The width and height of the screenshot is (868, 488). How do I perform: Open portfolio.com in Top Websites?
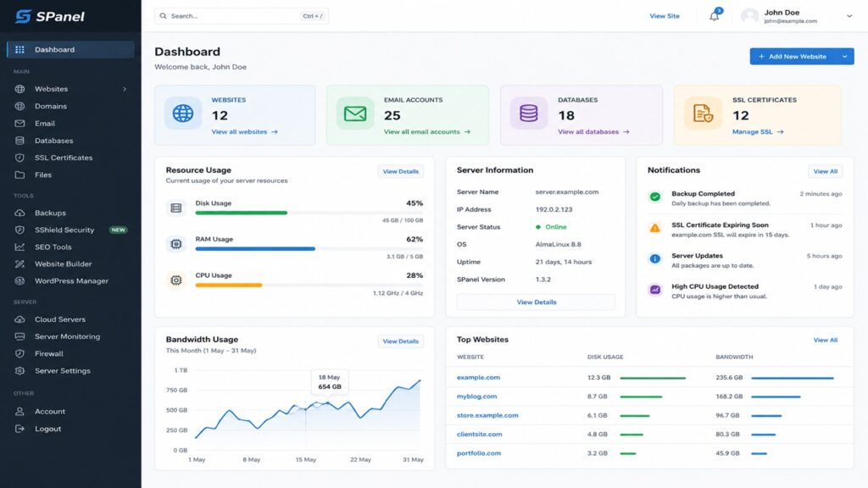479,453
